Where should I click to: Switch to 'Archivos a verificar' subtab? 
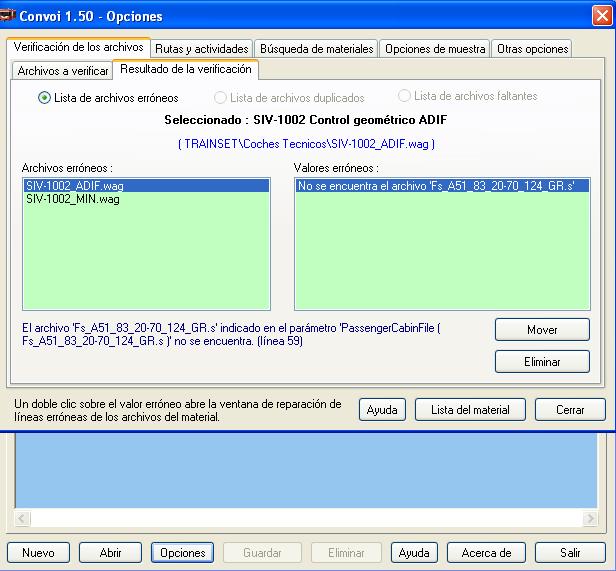tap(63, 71)
